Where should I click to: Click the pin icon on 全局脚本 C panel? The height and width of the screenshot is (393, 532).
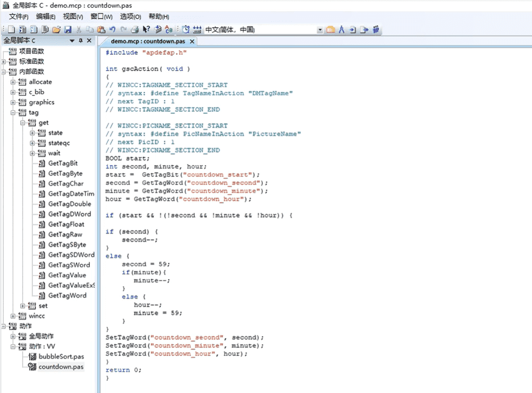(x=81, y=41)
